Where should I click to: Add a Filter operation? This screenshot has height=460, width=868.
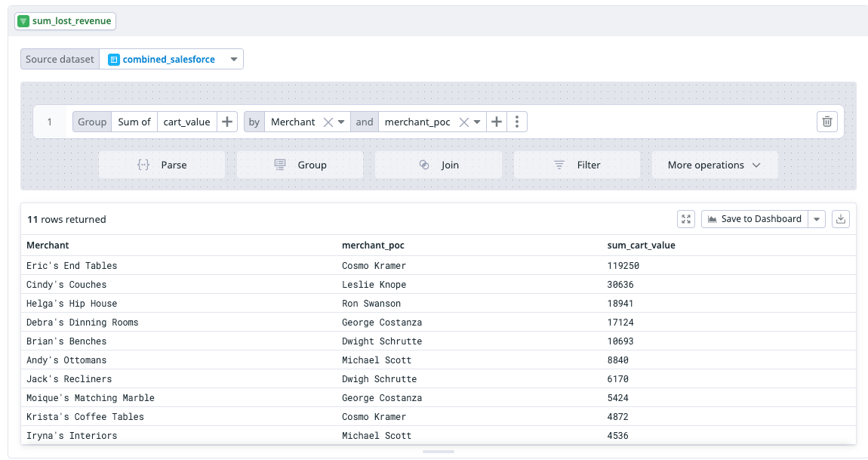[x=577, y=165]
